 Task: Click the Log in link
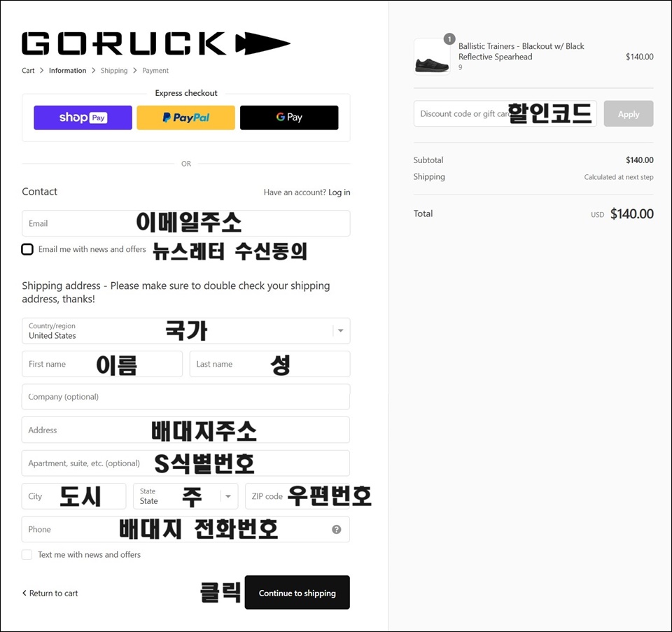339,192
